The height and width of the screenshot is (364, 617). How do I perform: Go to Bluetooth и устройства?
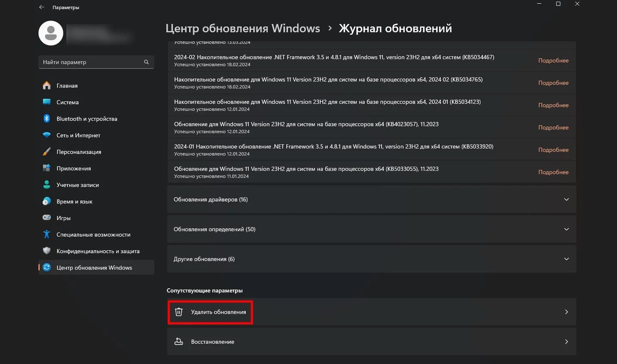click(x=96, y=119)
